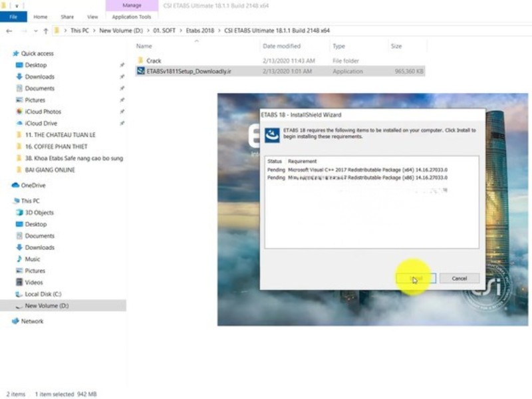Go up one folder level with up arrow
This screenshot has height=399, width=532.
[x=45, y=31]
